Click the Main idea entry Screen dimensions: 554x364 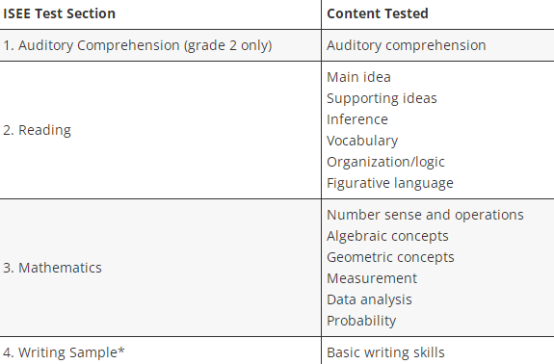tap(359, 77)
